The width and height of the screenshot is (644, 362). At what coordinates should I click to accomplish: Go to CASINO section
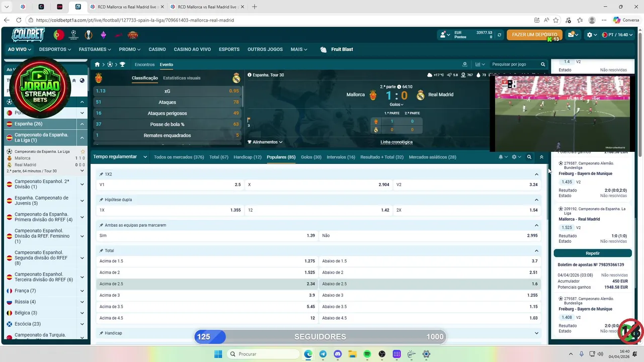click(157, 49)
